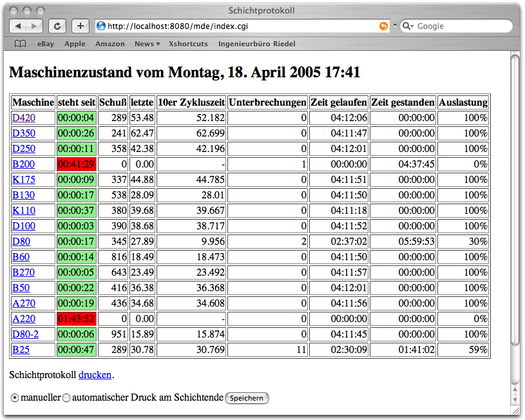Screen dimensions: 525x420
Task: Open machine B130 link
Action: (23, 195)
